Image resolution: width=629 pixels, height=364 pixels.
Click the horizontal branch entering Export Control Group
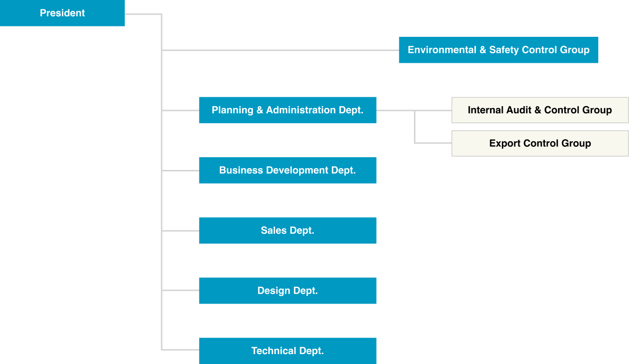click(433, 143)
